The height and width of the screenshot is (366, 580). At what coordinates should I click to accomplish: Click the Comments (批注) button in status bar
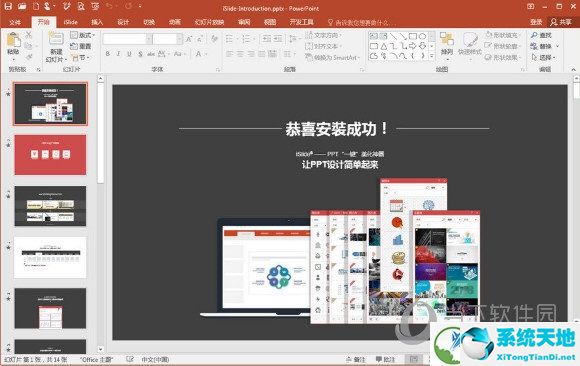coord(385,359)
